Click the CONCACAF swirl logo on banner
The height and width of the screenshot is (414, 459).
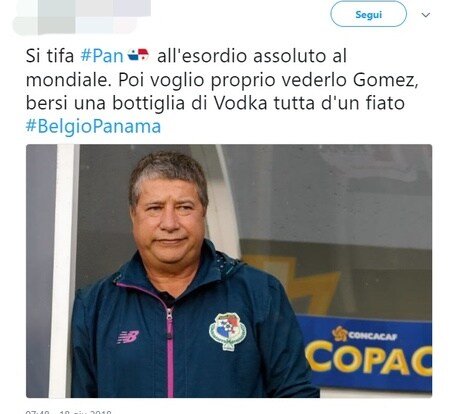340,334
